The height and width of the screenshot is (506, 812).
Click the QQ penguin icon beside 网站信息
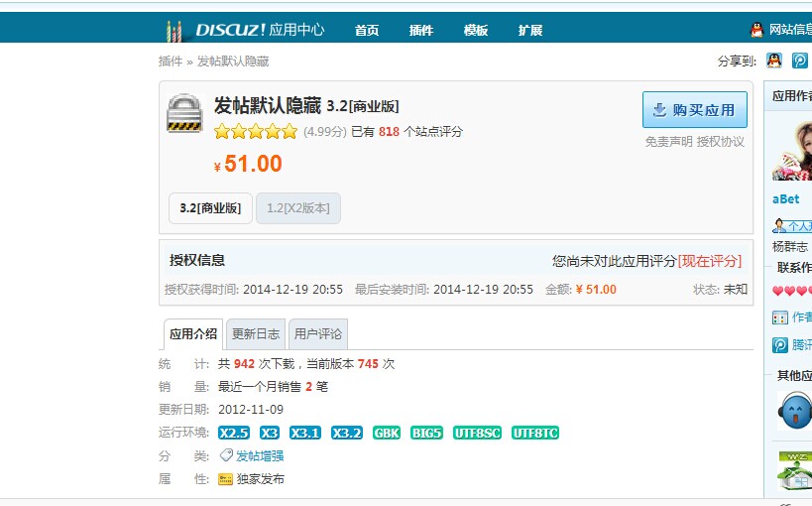click(757, 30)
